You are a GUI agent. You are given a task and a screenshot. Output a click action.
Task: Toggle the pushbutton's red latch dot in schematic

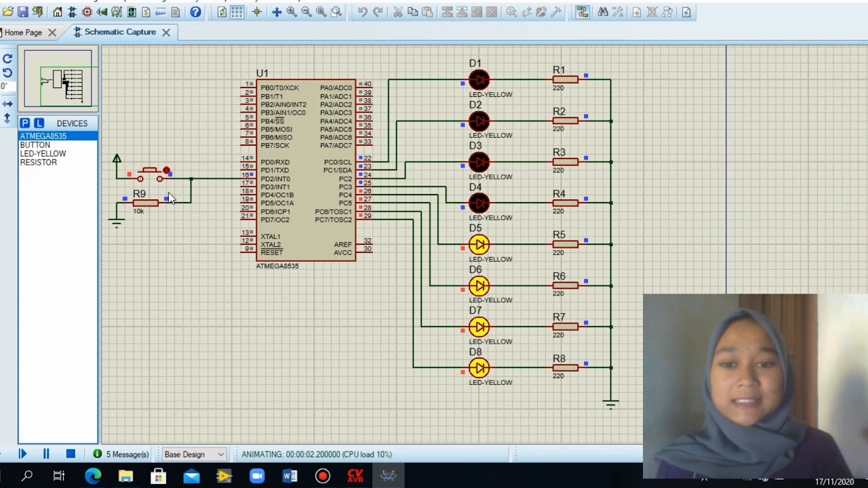[166, 170]
